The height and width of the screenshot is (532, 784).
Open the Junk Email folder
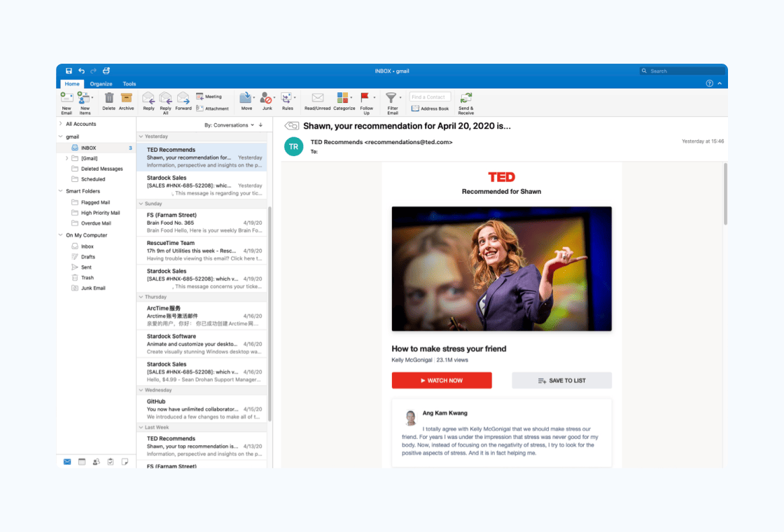click(x=93, y=288)
